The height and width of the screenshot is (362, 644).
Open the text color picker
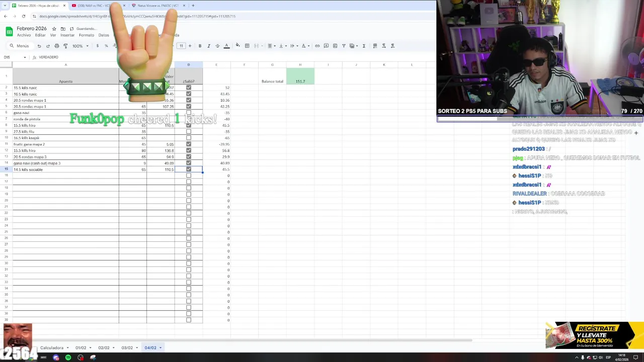coord(226,46)
